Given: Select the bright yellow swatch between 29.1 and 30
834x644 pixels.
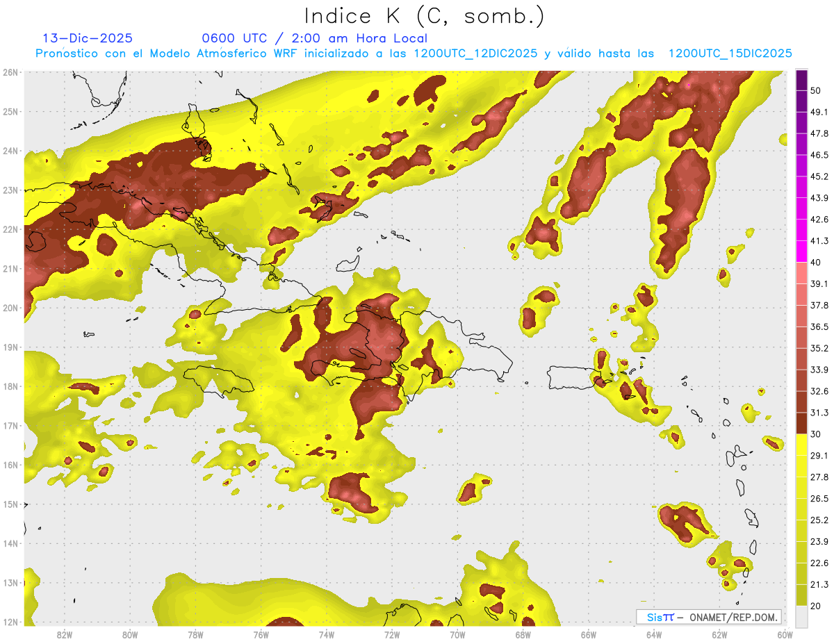Looking at the screenshot, I should 801,445.
